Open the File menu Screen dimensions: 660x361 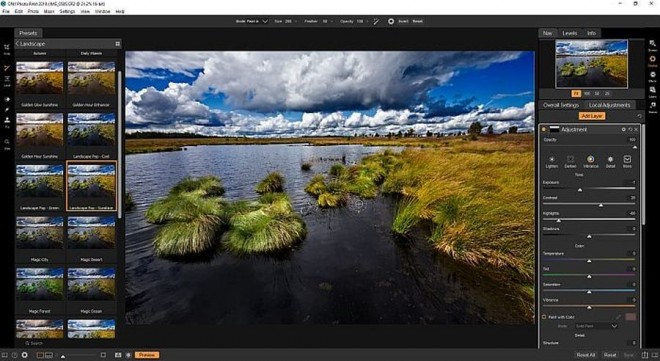click(x=6, y=11)
